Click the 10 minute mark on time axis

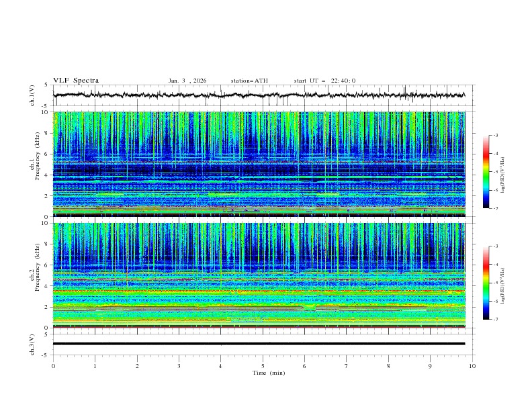point(472,365)
